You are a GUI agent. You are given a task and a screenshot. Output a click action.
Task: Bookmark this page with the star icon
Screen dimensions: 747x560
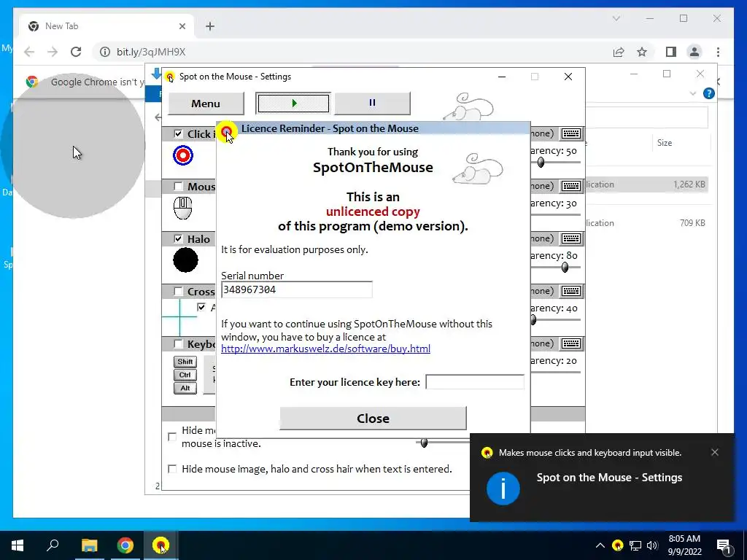[x=642, y=52]
